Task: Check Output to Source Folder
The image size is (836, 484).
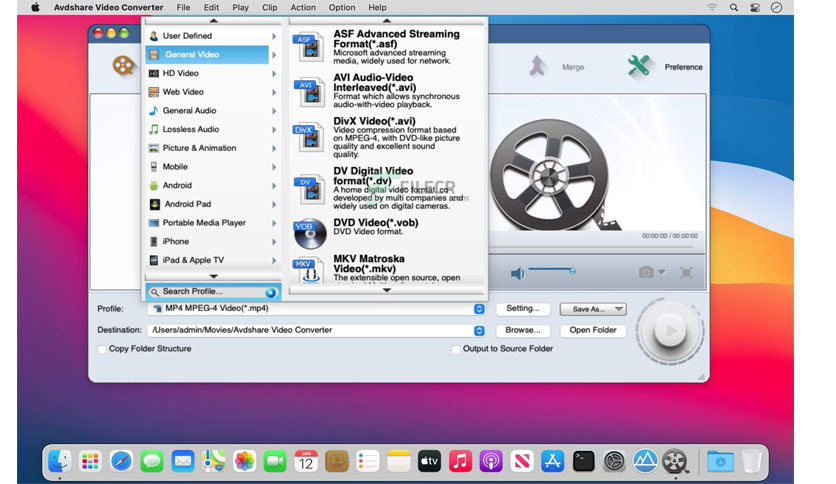Action: [456, 349]
